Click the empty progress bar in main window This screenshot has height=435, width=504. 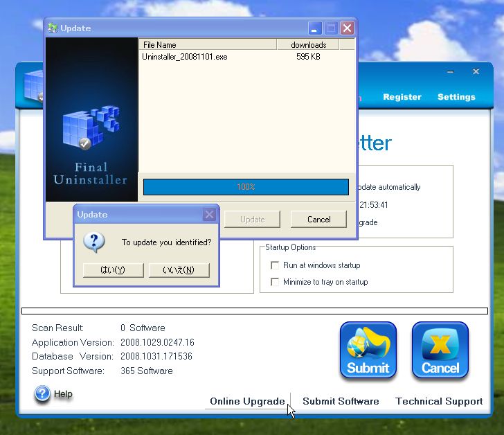click(x=255, y=311)
